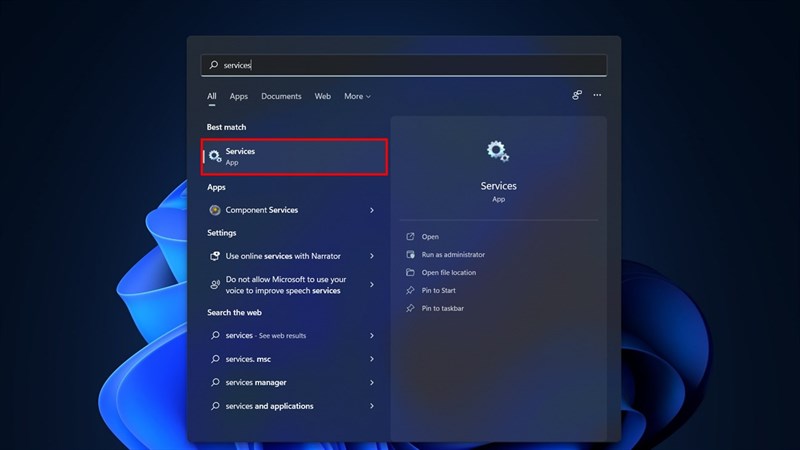Choose Open file location

coord(448,272)
